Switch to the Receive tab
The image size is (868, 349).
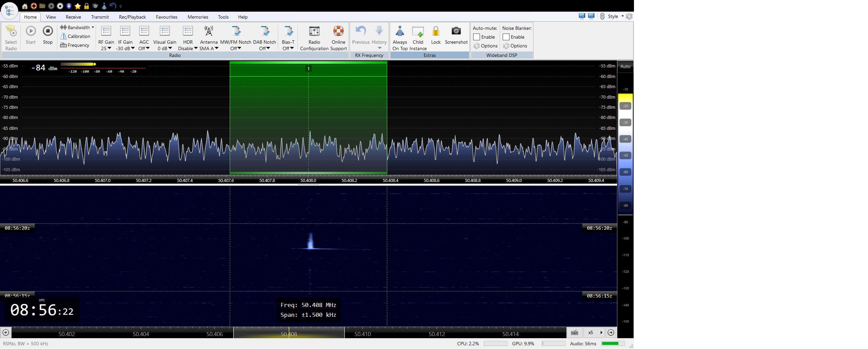coord(73,17)
